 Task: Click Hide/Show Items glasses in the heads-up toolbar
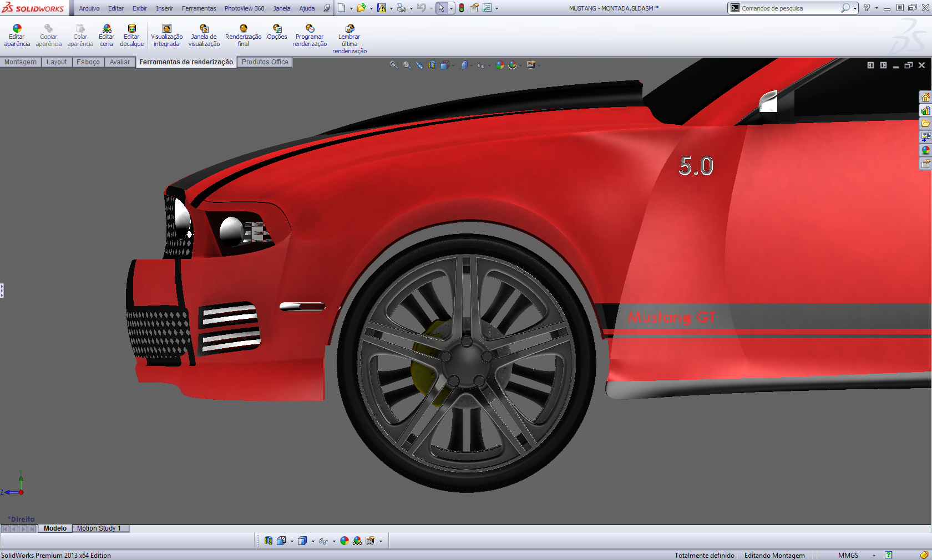click(480, 65)
